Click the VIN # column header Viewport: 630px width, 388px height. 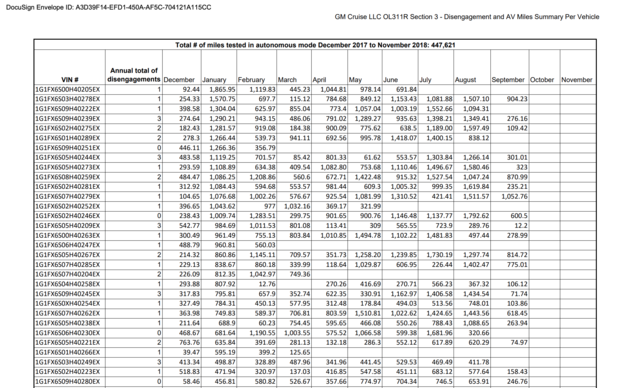coord(70,80)
